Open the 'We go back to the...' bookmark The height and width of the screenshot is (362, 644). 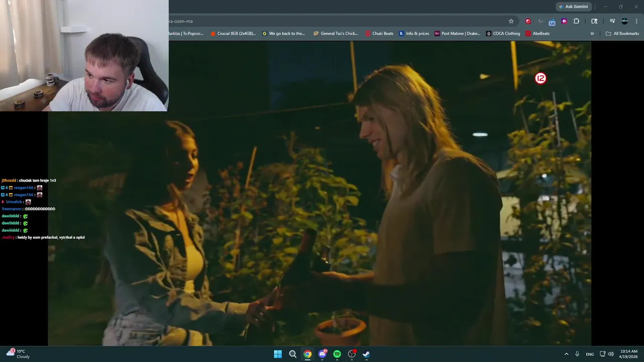(x=284, y=34)
